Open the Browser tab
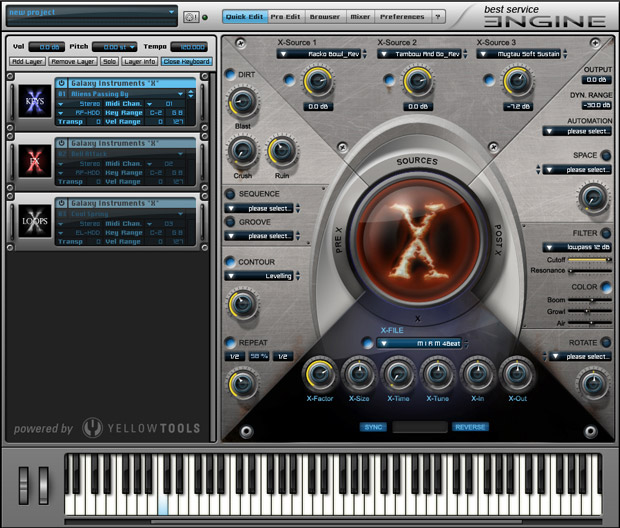 (325, 17)
